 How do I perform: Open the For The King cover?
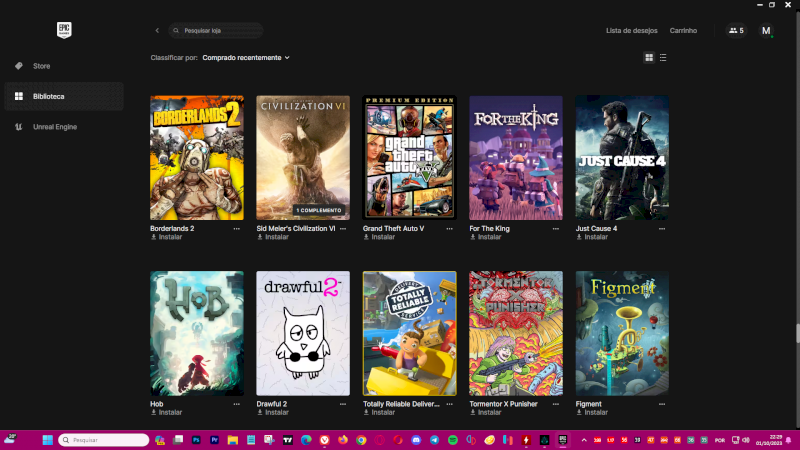click(x=516, y=158)
